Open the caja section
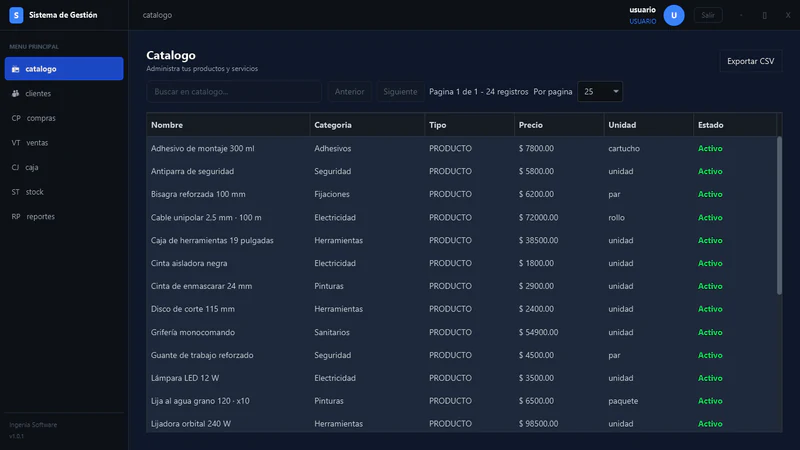The image size is (800, 450). pos(64,167)
